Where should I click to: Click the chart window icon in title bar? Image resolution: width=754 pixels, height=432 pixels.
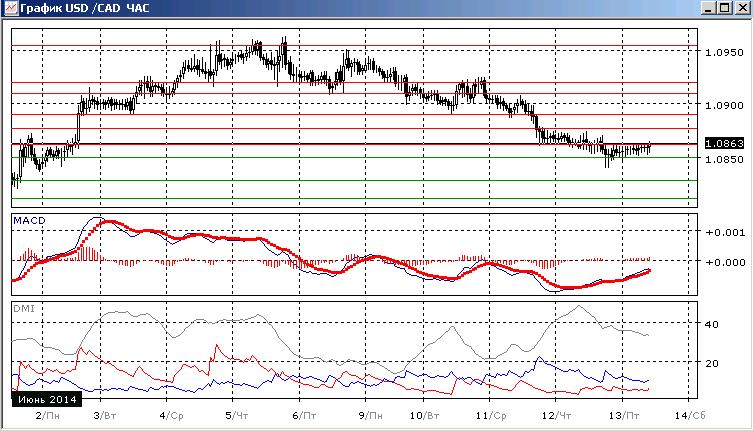[10, 8]
